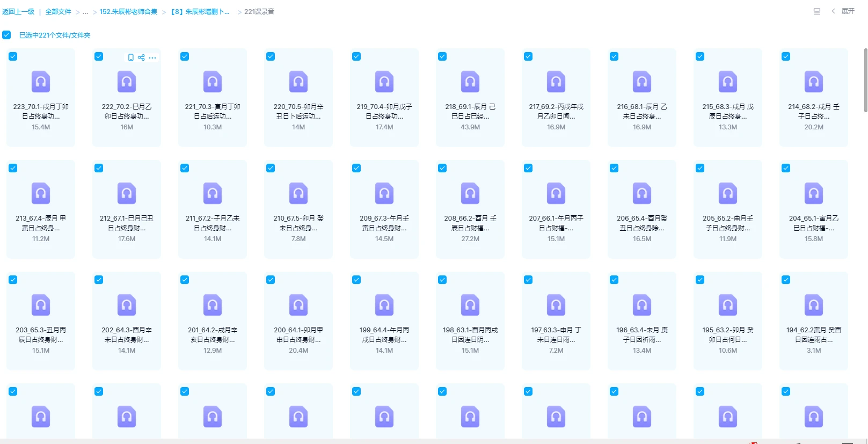The image size is (868, 444).
Task: Navigate to 全部文件 in breadcrumb
Action: (58, 12)
